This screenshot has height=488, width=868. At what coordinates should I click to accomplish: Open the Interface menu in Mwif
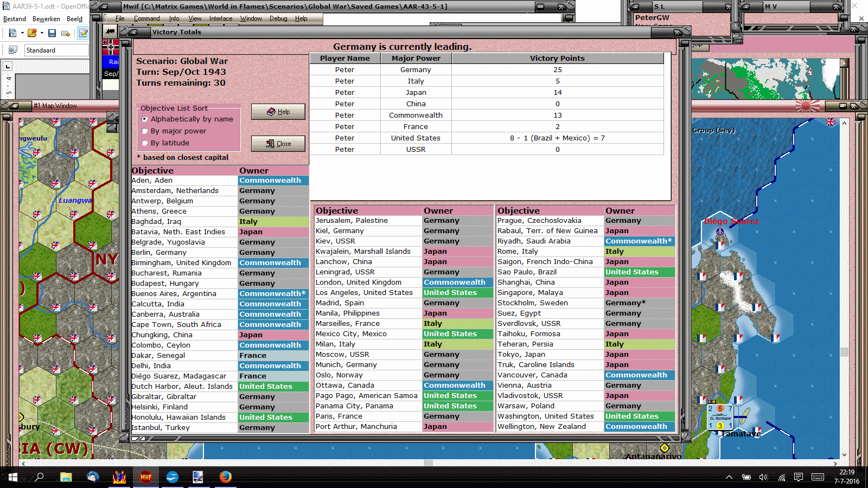tap(221, 18)
